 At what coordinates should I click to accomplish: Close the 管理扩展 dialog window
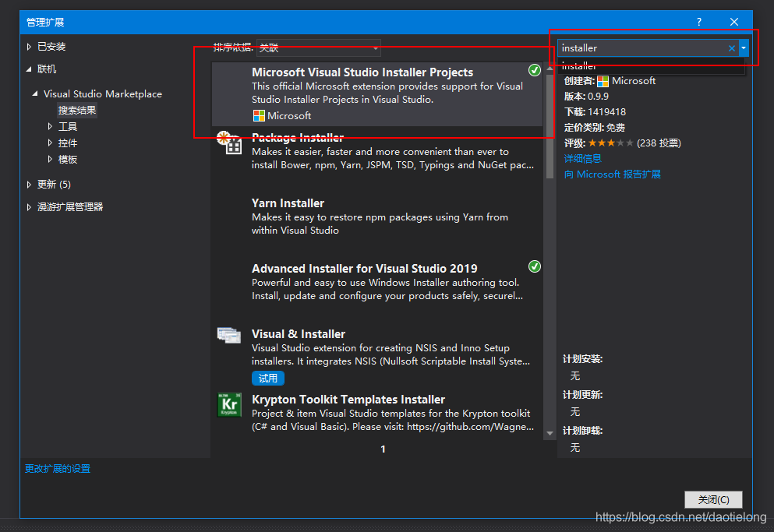click(x=734, y=22)
